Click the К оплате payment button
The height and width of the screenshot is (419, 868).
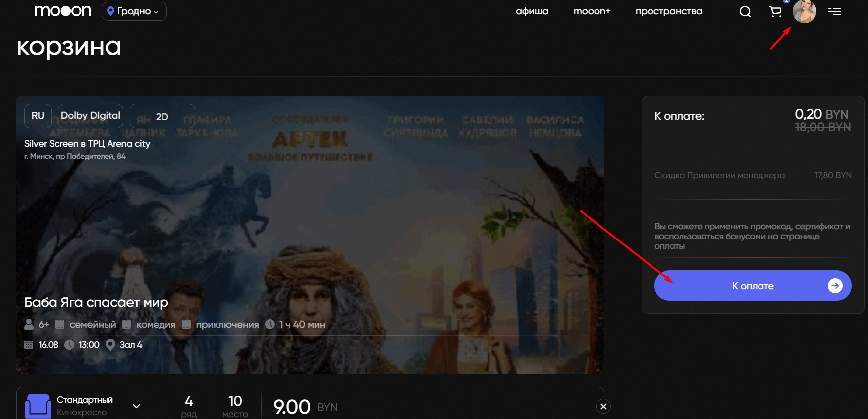pos(753,286)
